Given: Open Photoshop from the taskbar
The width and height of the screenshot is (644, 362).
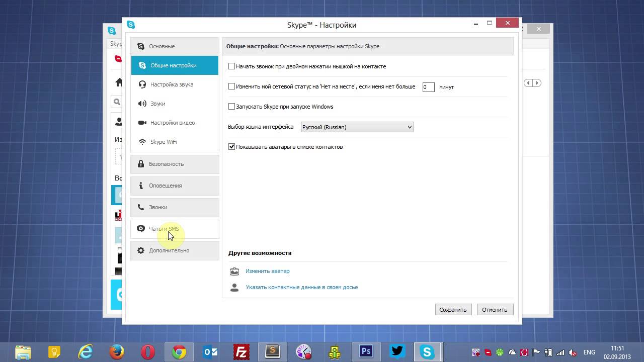Looking at the screenshot, I should (x=366, y=352).
